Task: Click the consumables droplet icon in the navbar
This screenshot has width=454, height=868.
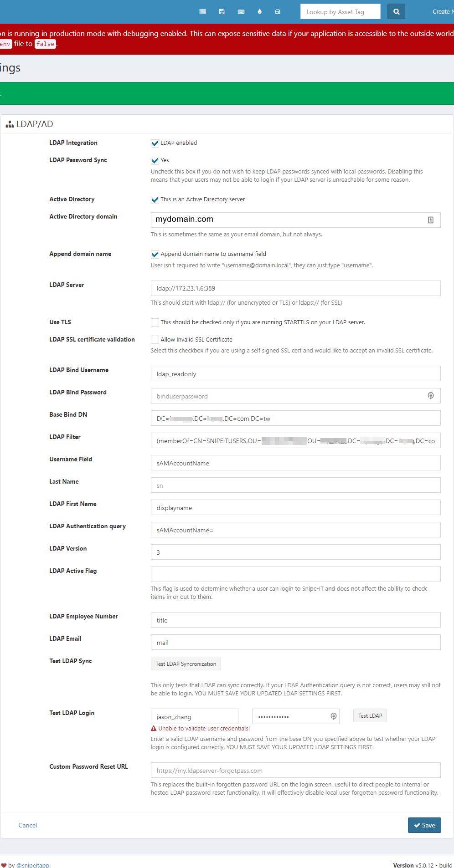Action: (259, 11)
